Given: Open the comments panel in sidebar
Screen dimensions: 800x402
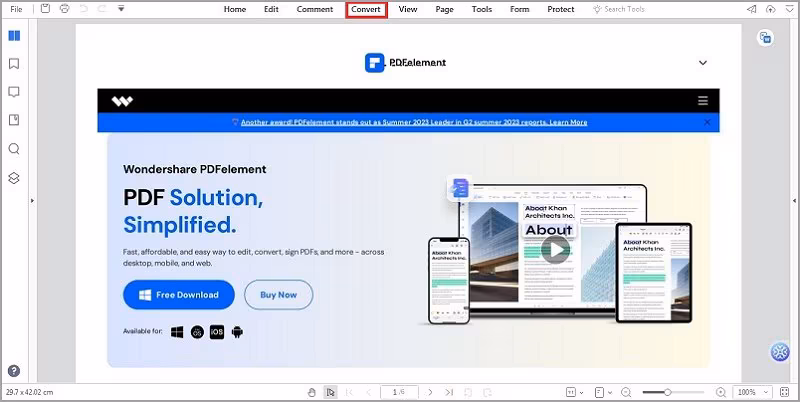Looking at the screenshot, I should (x=14, y=92).
